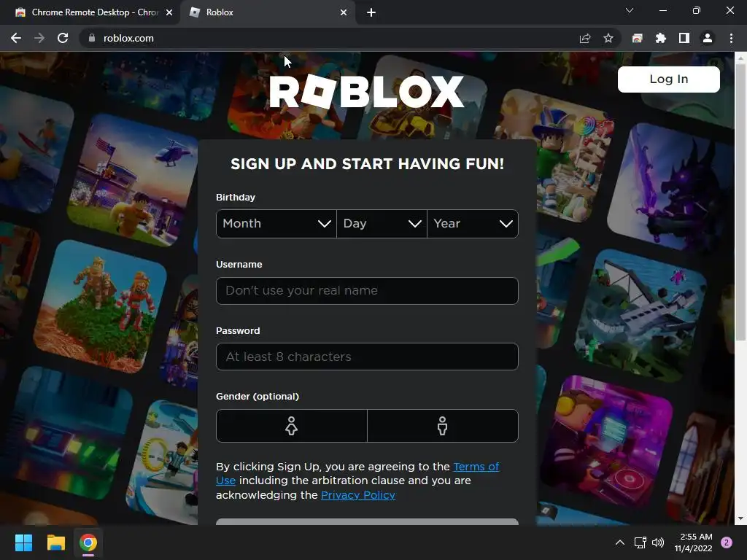Go forward in browser history
This screenshot has width=747, height=560.
[39, 38]
